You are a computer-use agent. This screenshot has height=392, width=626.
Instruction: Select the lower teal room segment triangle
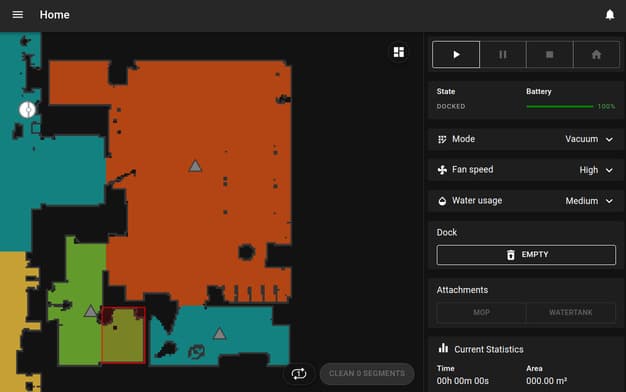click(x=219, y=334)
